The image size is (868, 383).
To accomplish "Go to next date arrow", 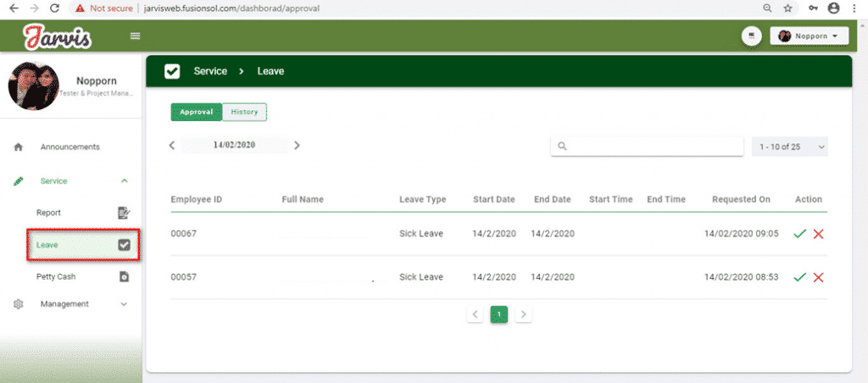I will pos(297,146).
